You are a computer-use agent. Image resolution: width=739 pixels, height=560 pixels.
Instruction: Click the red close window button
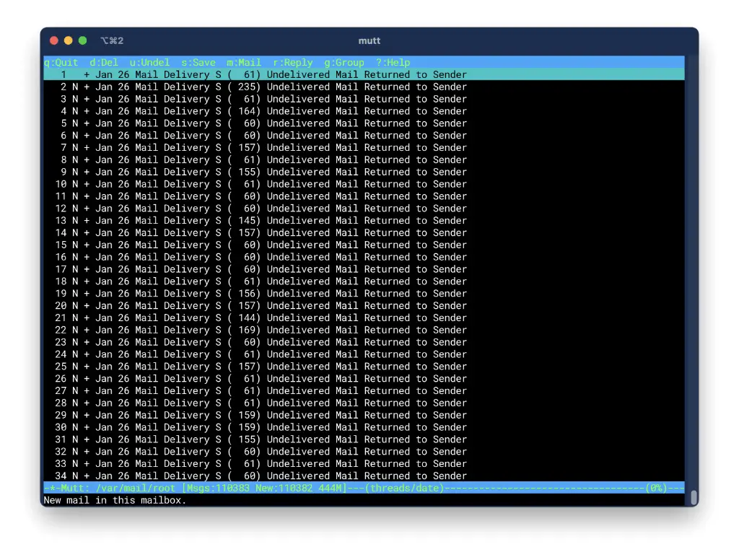(54, 40)
